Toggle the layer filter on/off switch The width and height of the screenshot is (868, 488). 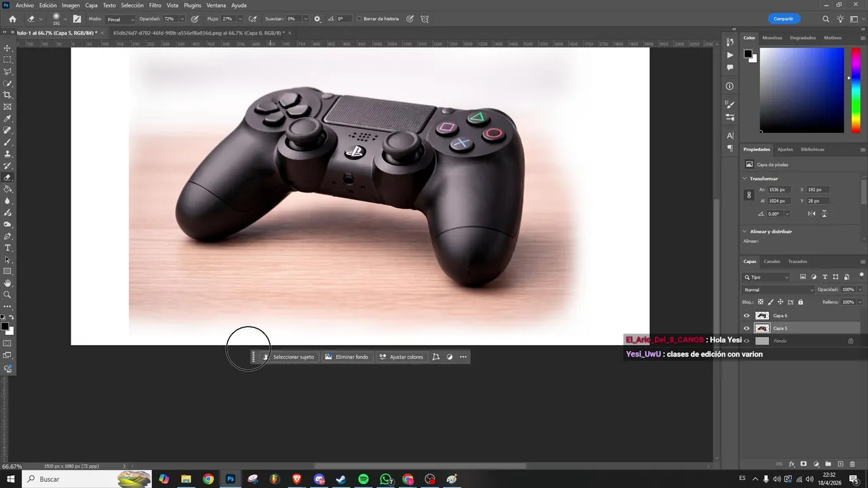(x=861, y=274)
